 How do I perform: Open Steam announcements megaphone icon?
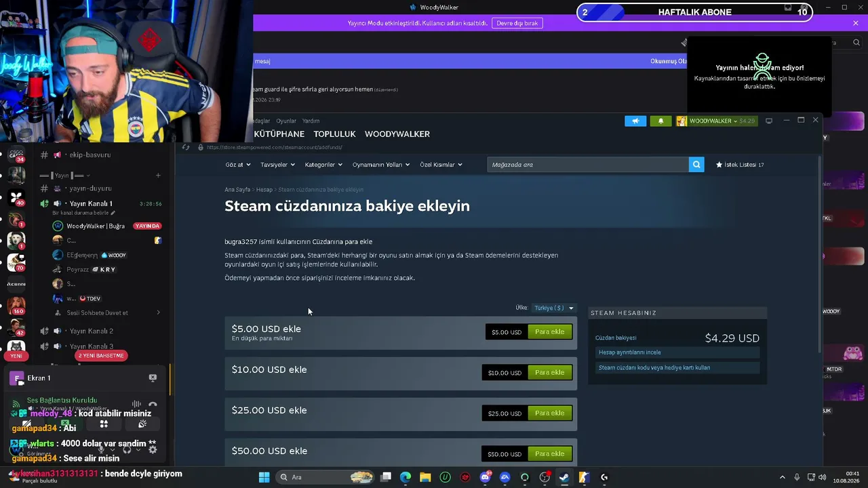click(635, 121)
